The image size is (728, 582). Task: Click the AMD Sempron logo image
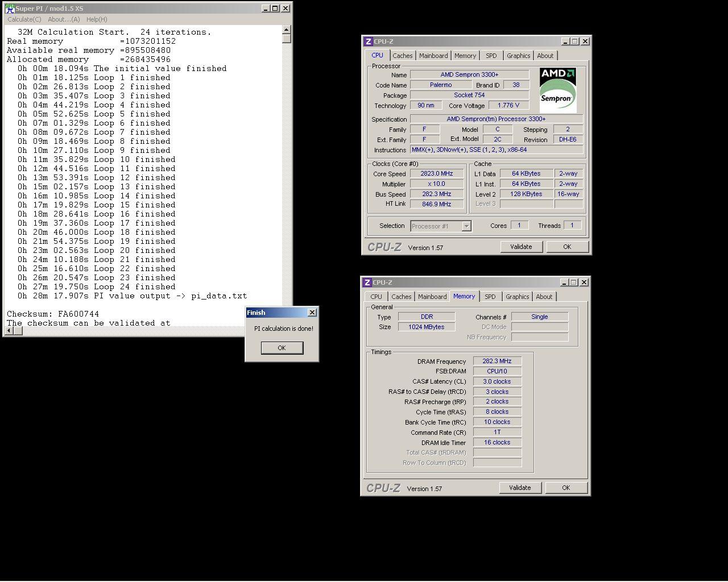point(558,91)
